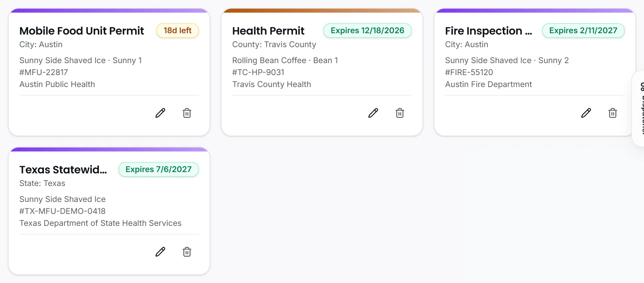Click County: Travis County label
644x283 pixels.
point(274,45)
